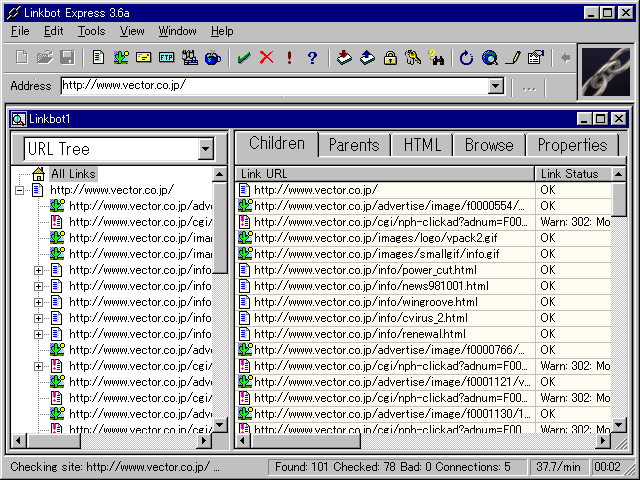Select the Children tab

click(x=277, y=143)
